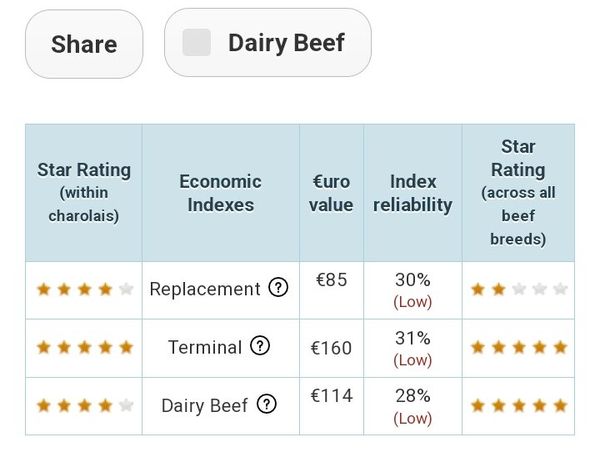Viewport: 600px width, 450px height.
Task: Click the Dairy Beef within-charolais star rating
Action: [x=84, y=405]
